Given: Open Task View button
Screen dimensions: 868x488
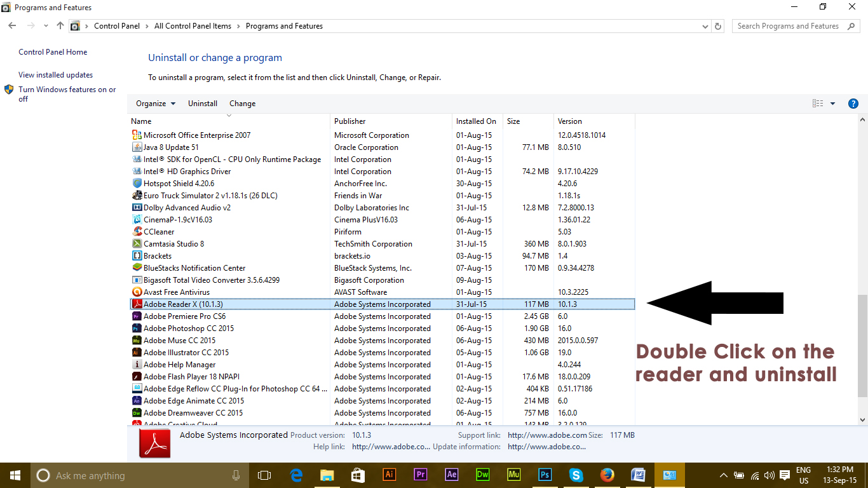Looking at the screenshot, I should [264, 475].
